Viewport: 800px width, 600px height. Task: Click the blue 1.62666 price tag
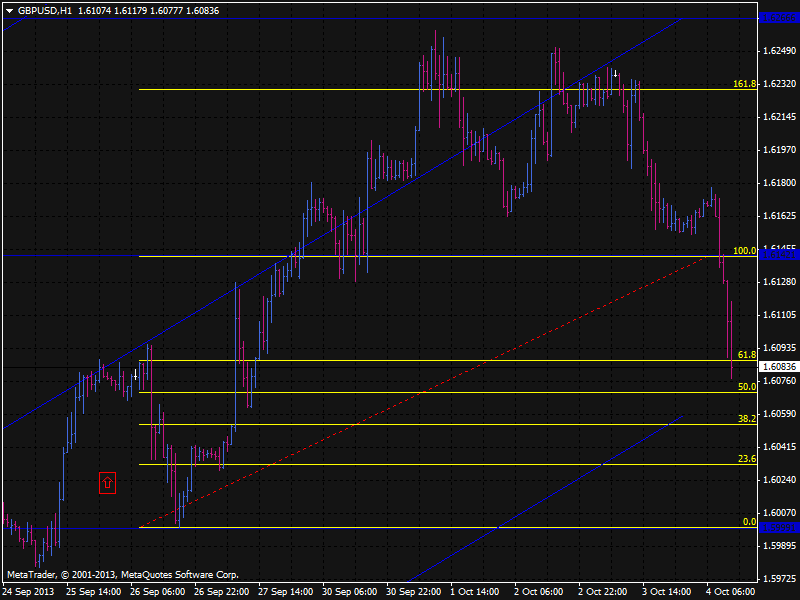click(x=779, y=18)
